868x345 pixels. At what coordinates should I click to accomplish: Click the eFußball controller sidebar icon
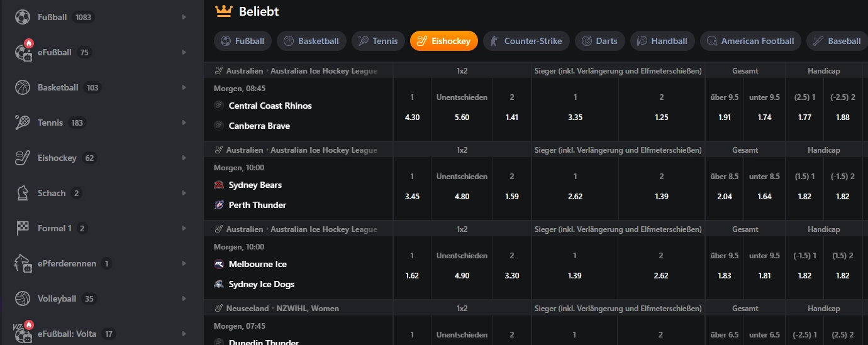point(23,52)
